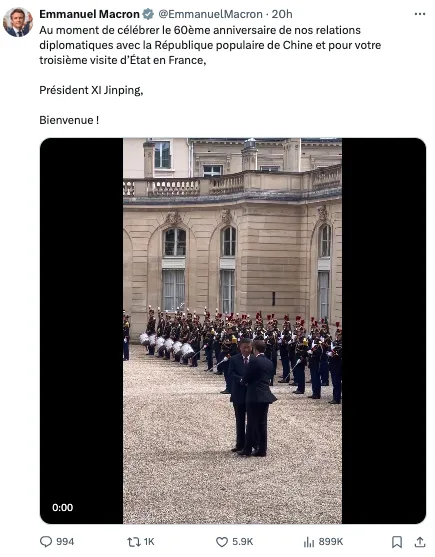The image size is (435, 557).
Task: Click the 5.9K likes count
Action: [x=243, y=542]
